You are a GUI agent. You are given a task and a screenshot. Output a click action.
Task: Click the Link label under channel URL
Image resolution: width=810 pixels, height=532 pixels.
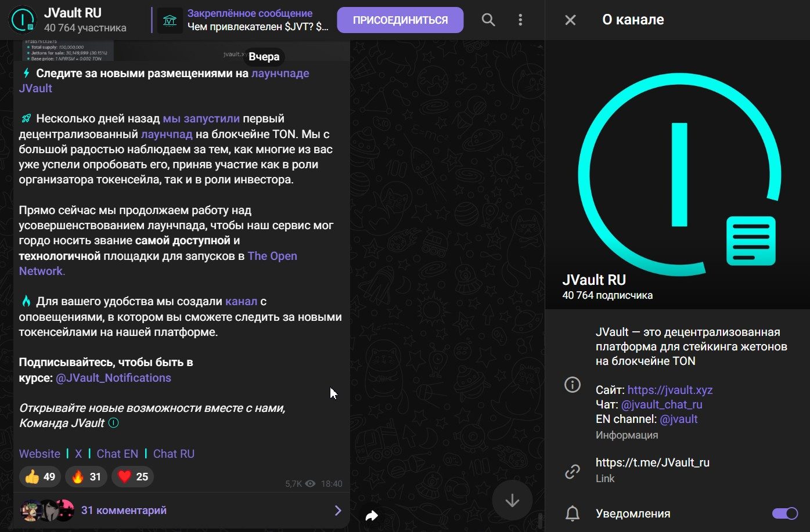[605, 479]
